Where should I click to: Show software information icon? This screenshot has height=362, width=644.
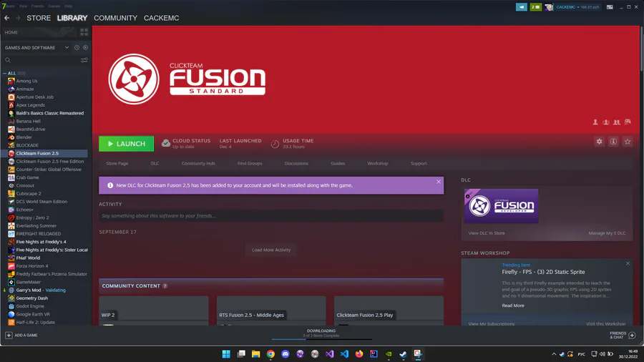(613, 142)
